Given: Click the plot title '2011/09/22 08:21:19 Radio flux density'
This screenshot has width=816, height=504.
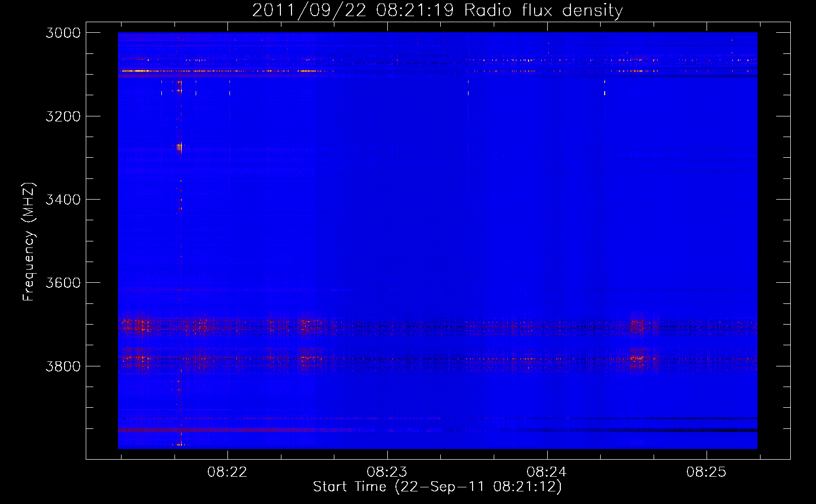Looking at the screenshot, I should pyautogui.click(x=437, y=11).
